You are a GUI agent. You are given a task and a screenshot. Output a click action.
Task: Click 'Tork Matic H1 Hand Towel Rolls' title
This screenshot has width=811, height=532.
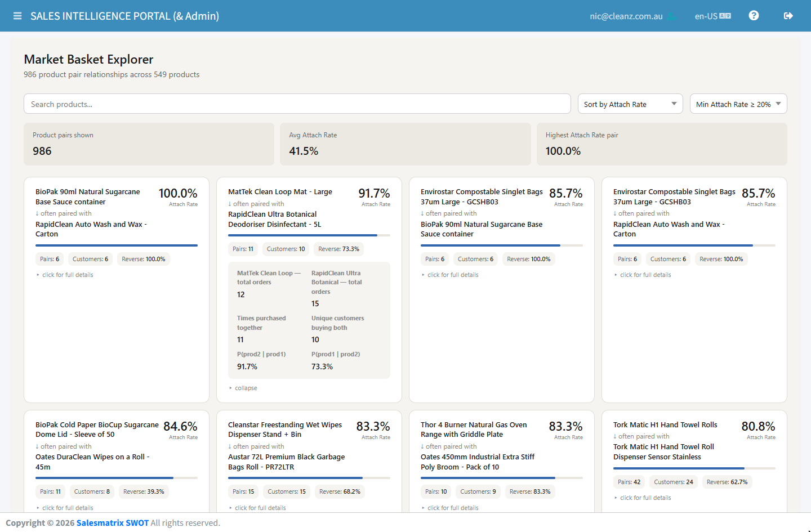pyautogui.click(x=665, y=425)
